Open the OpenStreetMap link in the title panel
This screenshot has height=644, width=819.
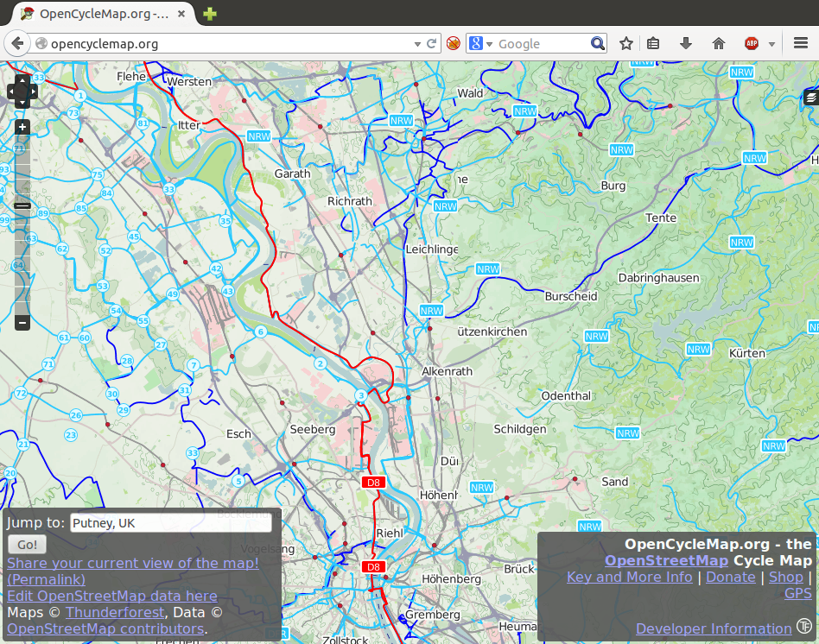click(666, 560)
